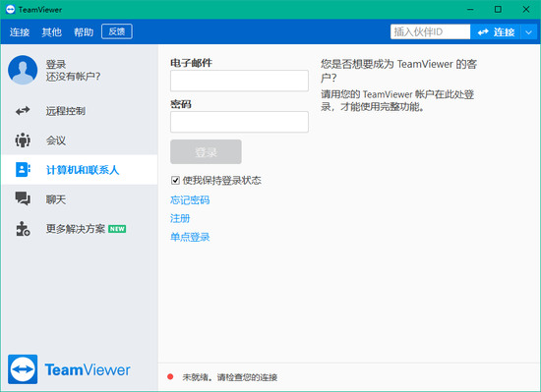Open the 帮助 menu
This screenshot has width=541, height=392.
84,32
